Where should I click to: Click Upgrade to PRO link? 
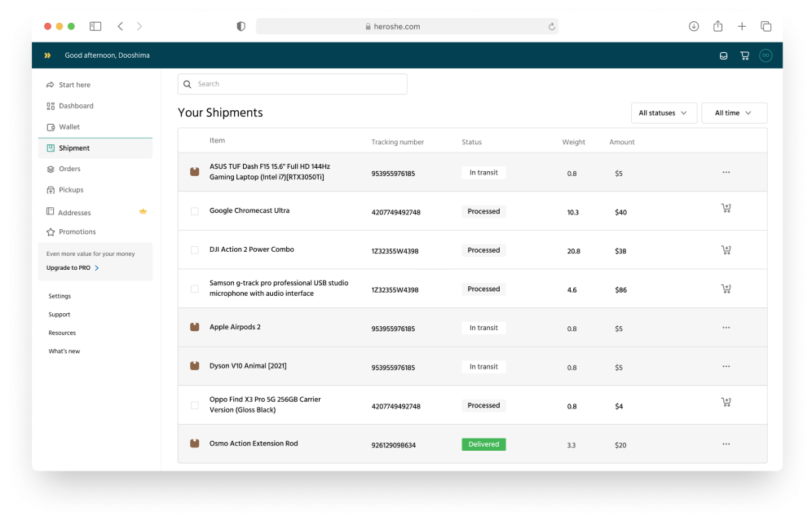(73, 267)
